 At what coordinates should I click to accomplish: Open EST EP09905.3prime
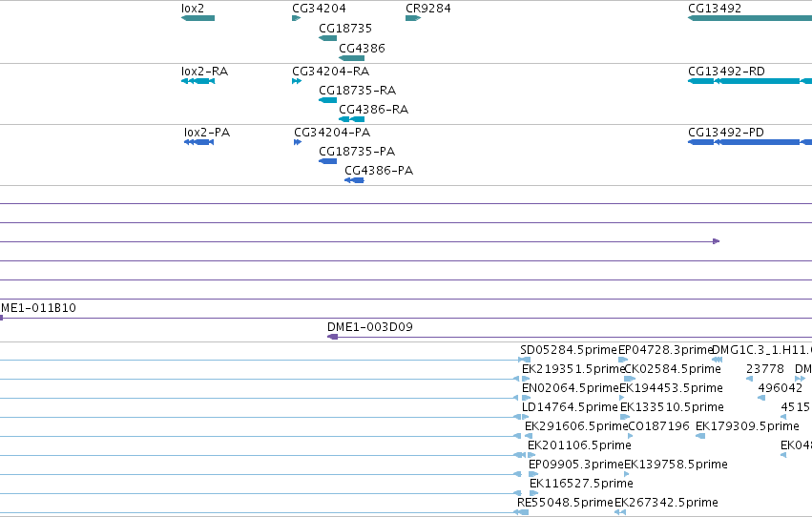click(533, 474)
